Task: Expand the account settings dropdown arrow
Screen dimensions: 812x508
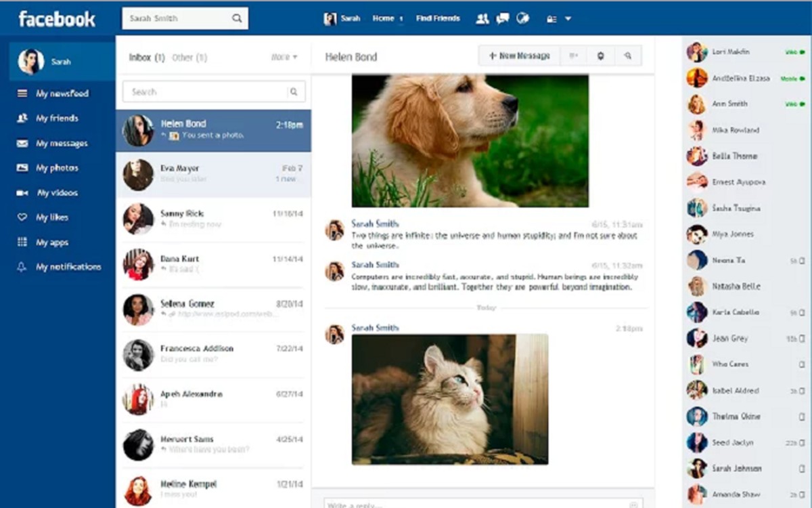Action: click(567, 19)
